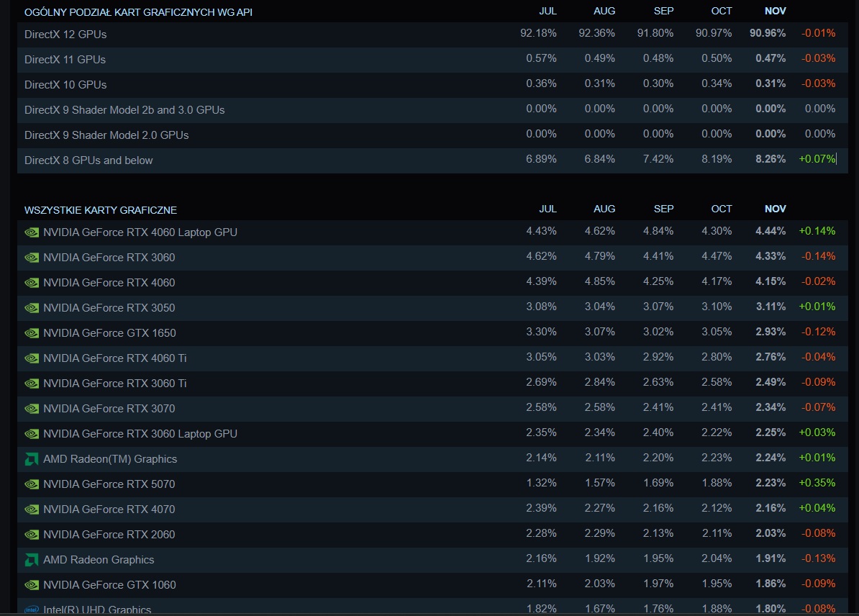Click the green +0.35% change value for RTX 5070

click(x=817, y=484)
